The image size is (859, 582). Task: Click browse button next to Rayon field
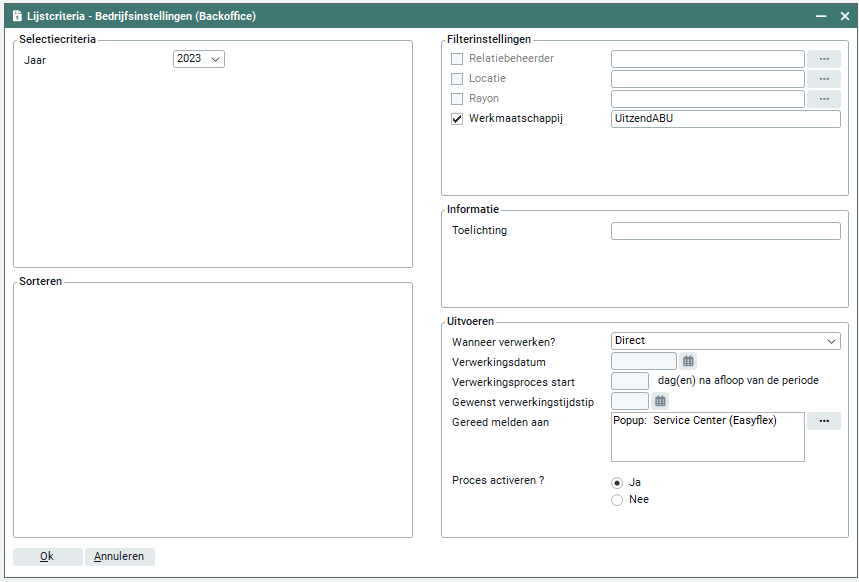(x=823, y=99)
